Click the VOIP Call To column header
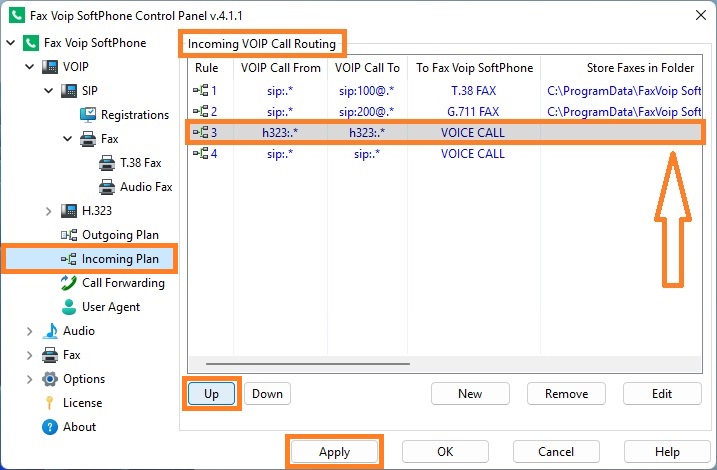The image size is (717, 470). tap(367, 68)
